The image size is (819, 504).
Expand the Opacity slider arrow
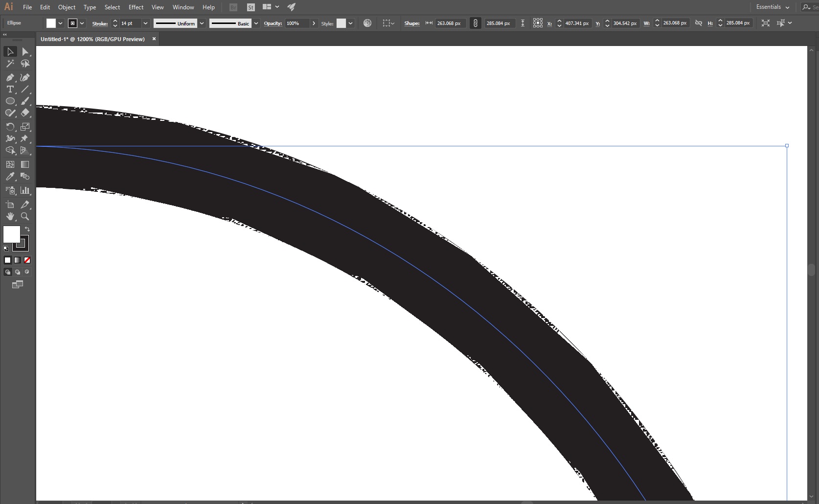[x=314, y=23]
